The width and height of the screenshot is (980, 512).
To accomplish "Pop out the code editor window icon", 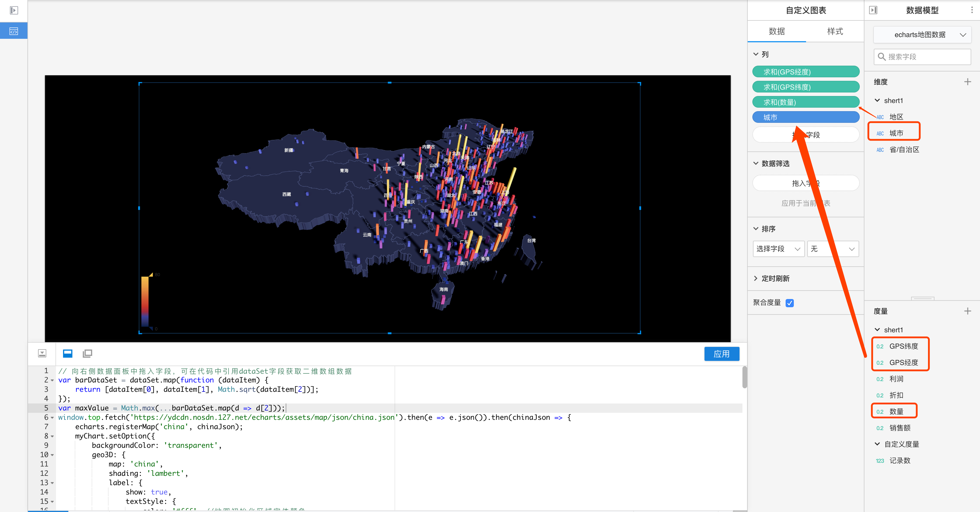I will coord(88,353).
